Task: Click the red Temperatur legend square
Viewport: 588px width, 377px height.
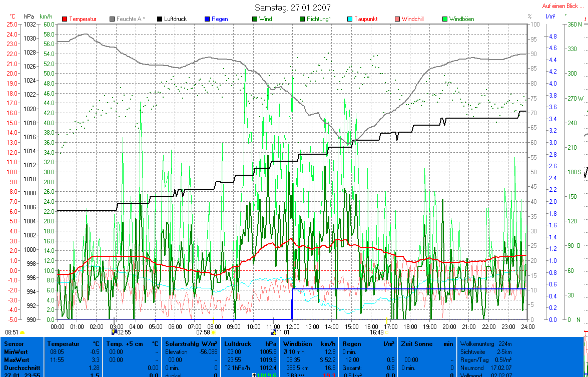Action: click(x=65, y=19)
